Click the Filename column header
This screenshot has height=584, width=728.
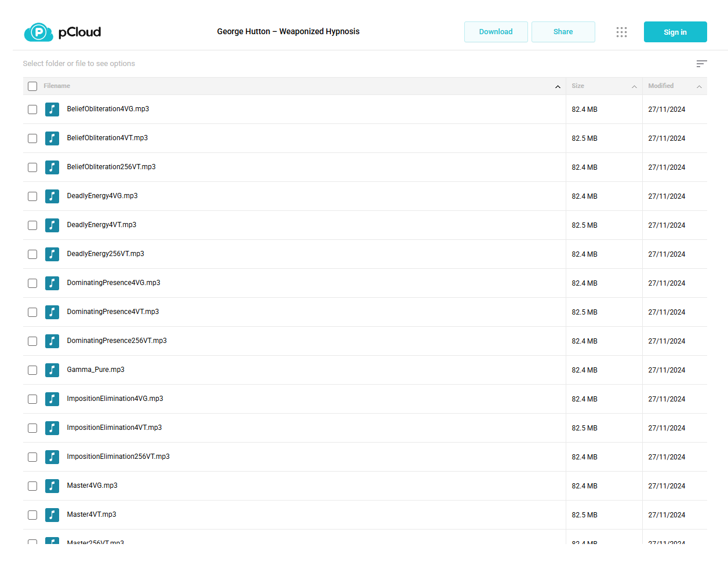pyautogui.click(x=57, y=86)
